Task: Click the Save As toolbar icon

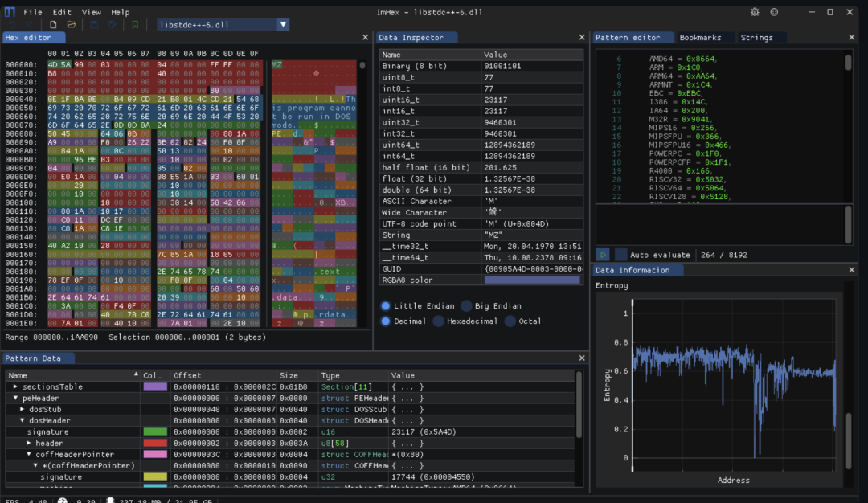Action: [113, 24]
